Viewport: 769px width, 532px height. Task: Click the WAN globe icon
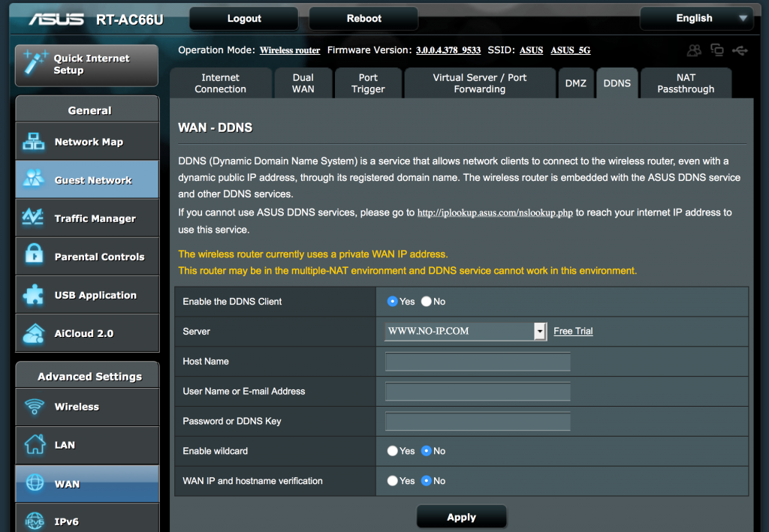coord(35,482)
